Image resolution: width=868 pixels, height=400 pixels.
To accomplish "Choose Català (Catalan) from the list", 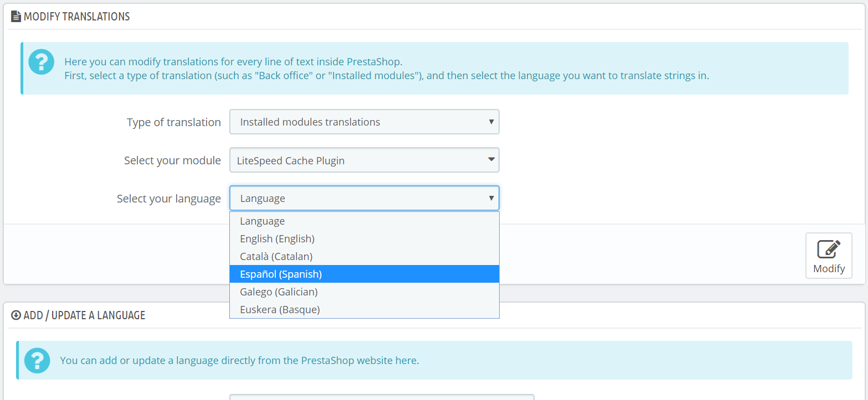I will point(364,256).
